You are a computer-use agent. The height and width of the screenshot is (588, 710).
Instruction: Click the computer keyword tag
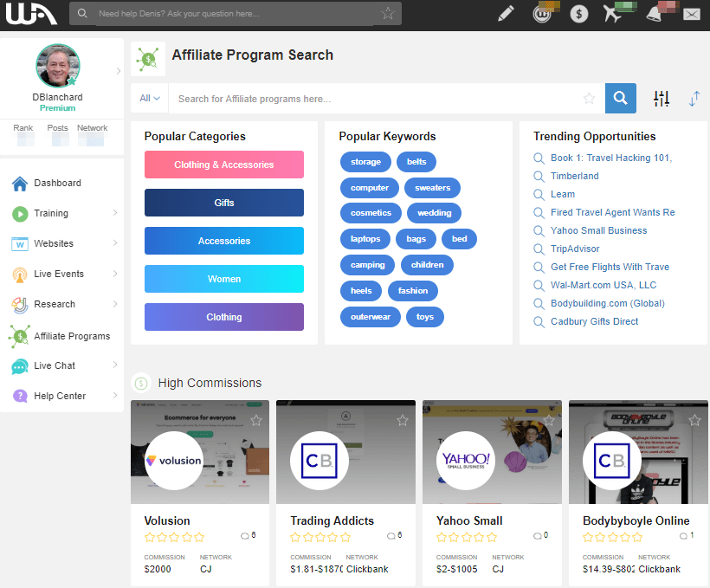pos(370,188)
